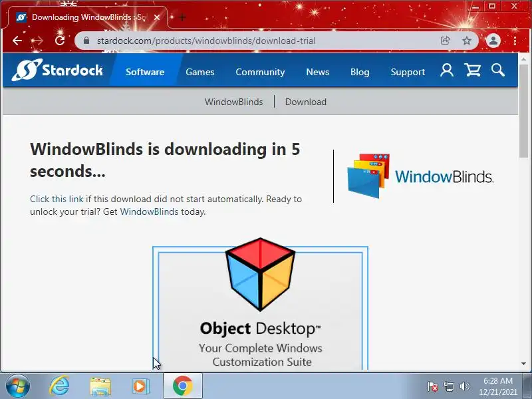532x399 pixels.
Task: Go to WindowBlinds sub-navigation link
Action: point(234,102)
